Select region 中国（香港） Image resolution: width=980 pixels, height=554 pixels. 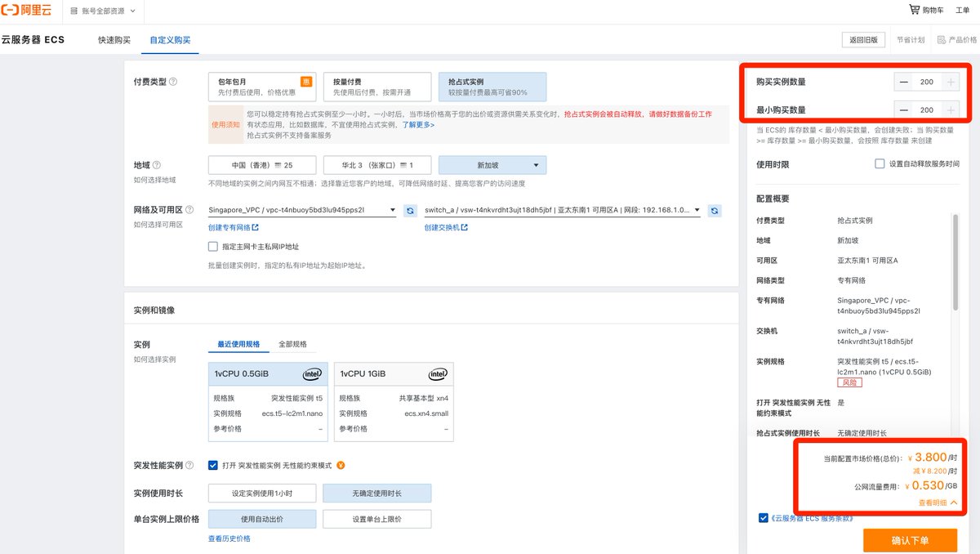[261, 165]
